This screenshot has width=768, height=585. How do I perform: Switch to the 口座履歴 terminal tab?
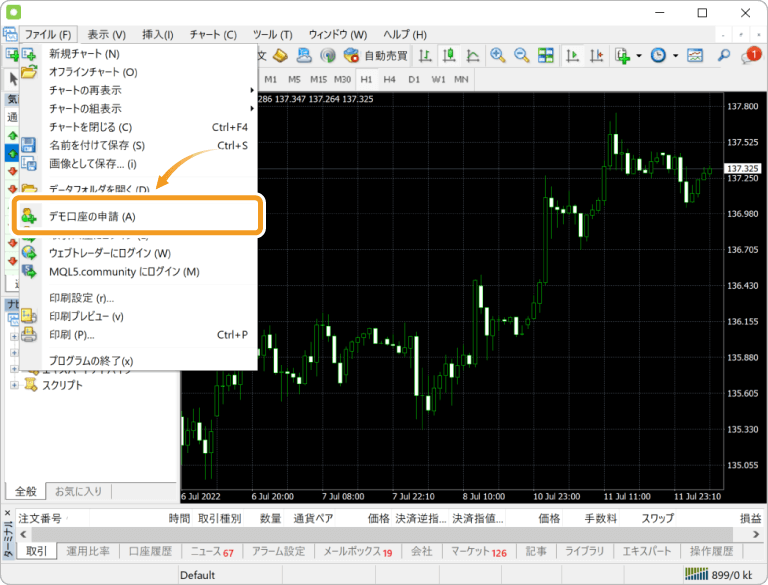150,551
